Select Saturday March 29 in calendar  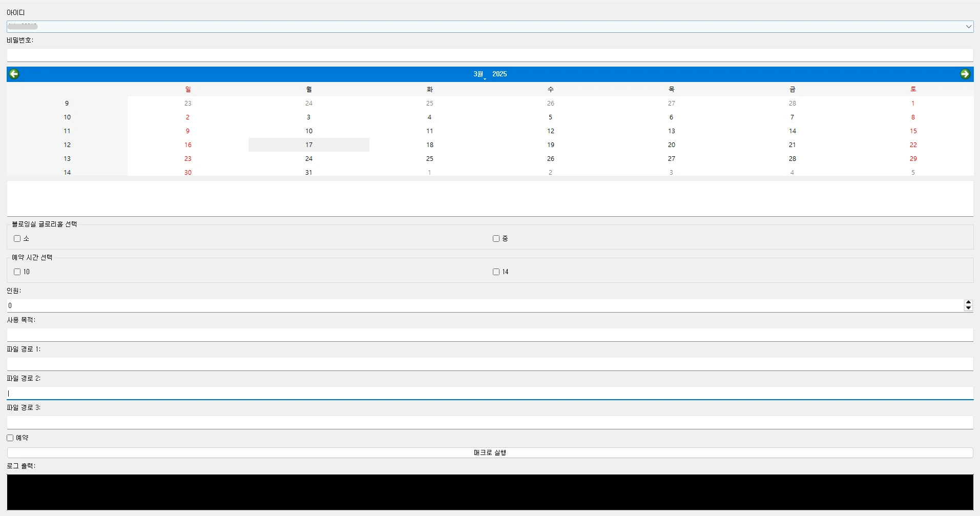click(913, 159)
